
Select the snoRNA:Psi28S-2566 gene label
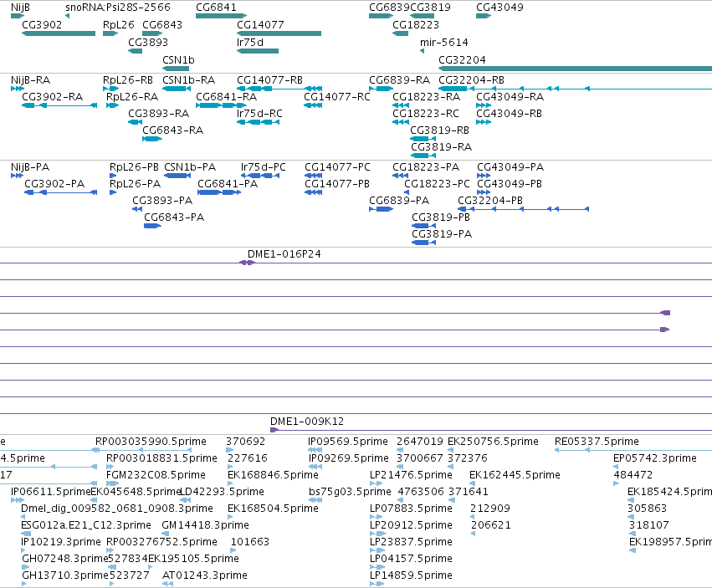[x=118, y=8]
